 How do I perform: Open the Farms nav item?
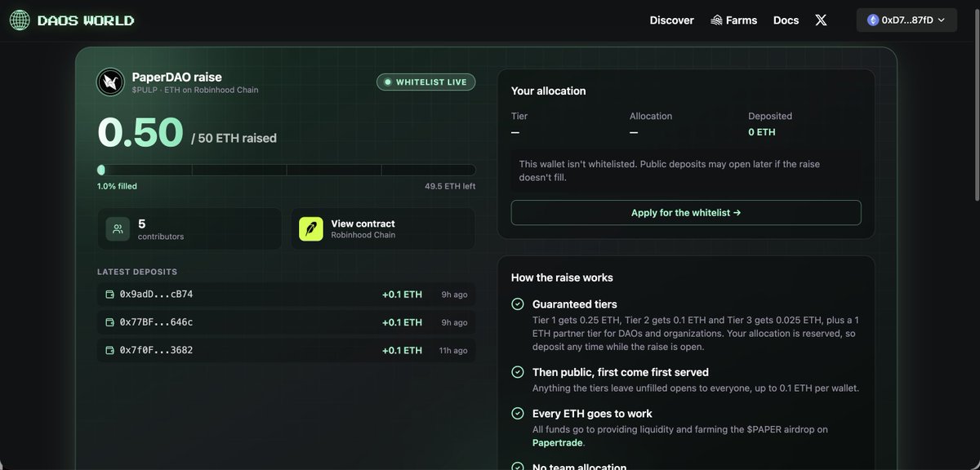733,20
